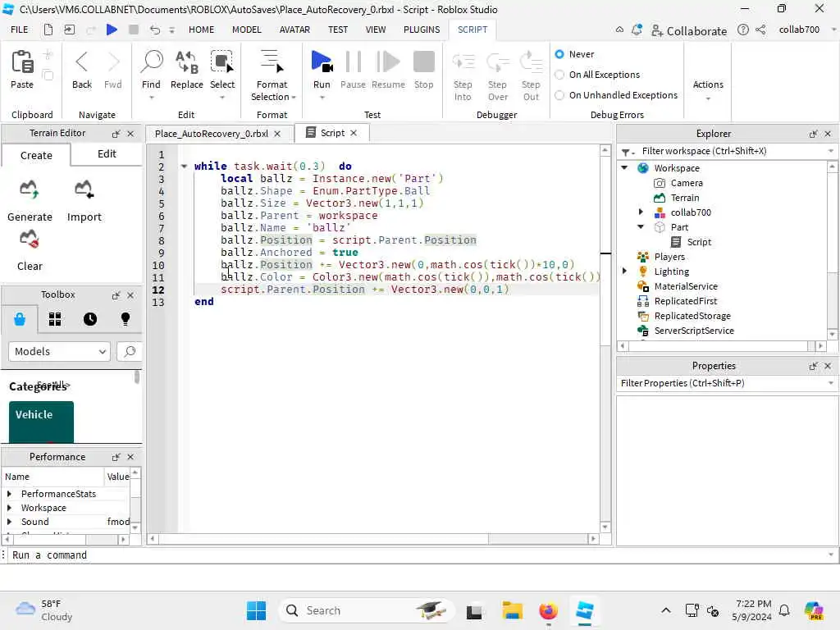Open the Models category dropdown
The image size is (840, 630).
point(59,351)
